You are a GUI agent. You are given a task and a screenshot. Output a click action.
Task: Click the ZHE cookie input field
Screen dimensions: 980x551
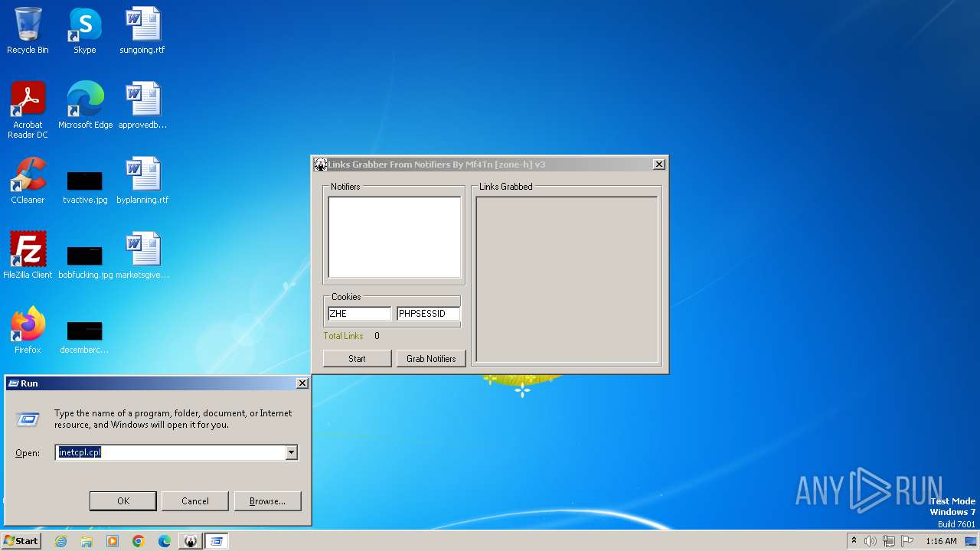click(x=359, y=314)
